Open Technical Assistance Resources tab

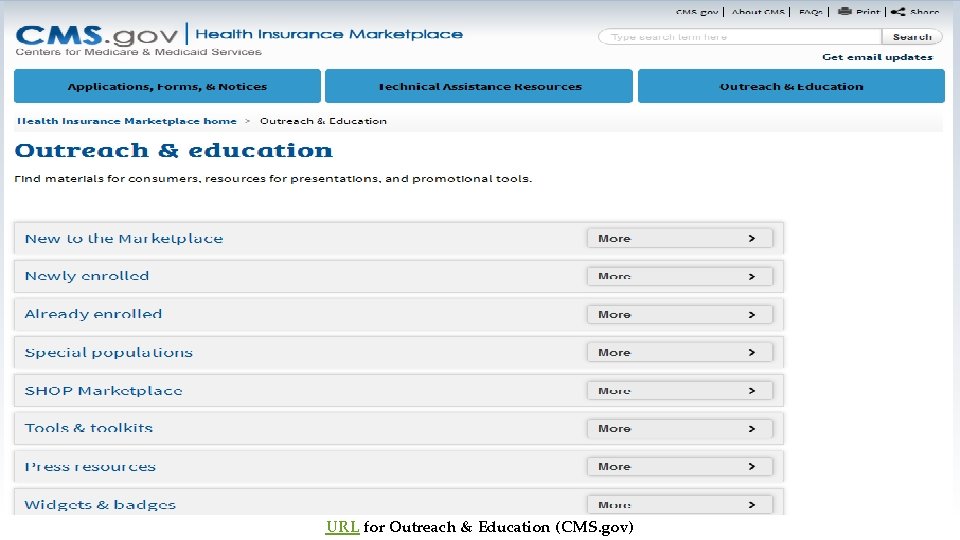coord(479,86)
